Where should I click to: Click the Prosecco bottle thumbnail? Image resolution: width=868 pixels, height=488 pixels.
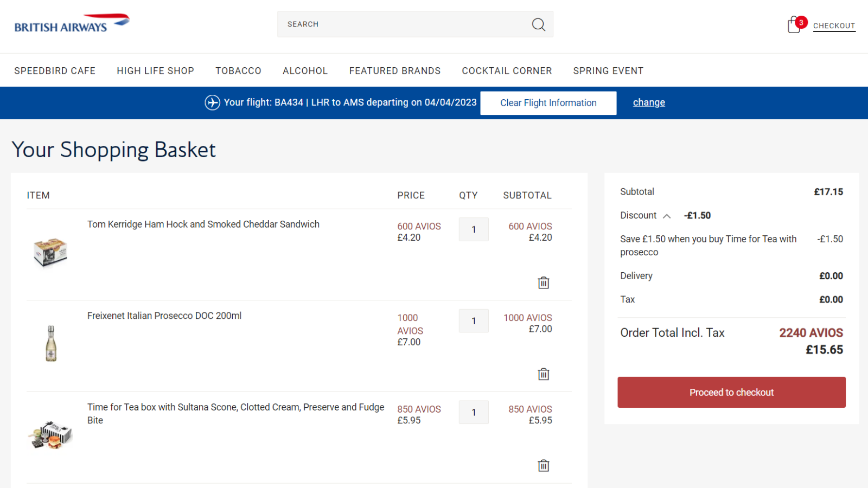click(51, 343)
